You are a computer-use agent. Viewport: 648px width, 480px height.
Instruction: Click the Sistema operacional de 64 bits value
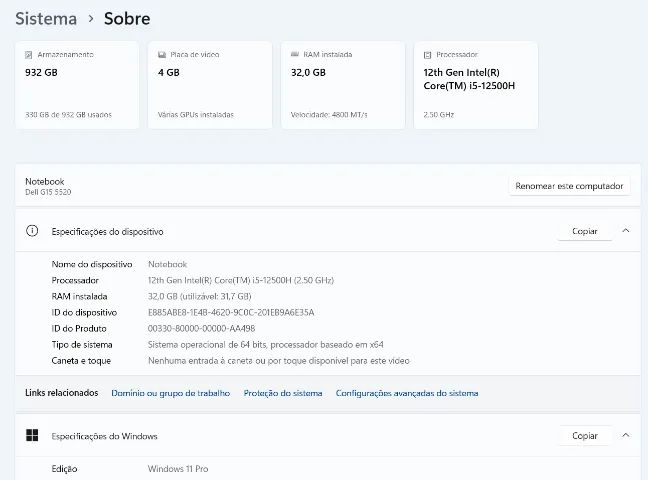tap(266, 345)
